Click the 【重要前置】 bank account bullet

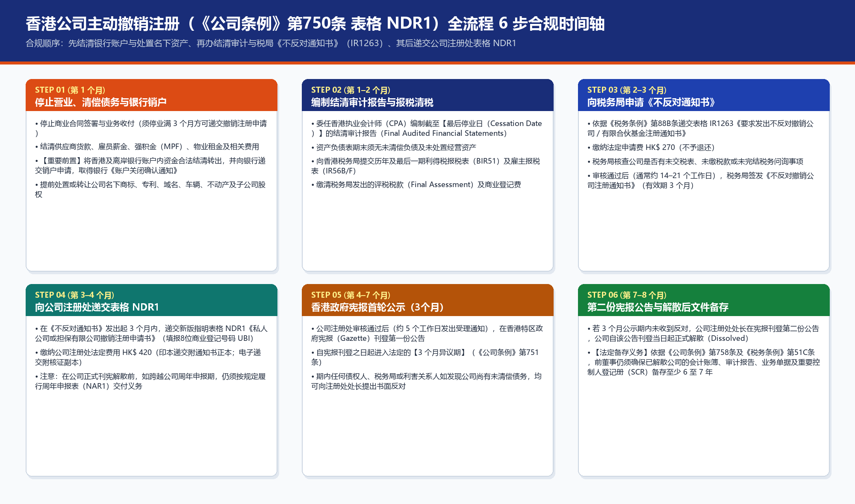(x=150, y=165)
